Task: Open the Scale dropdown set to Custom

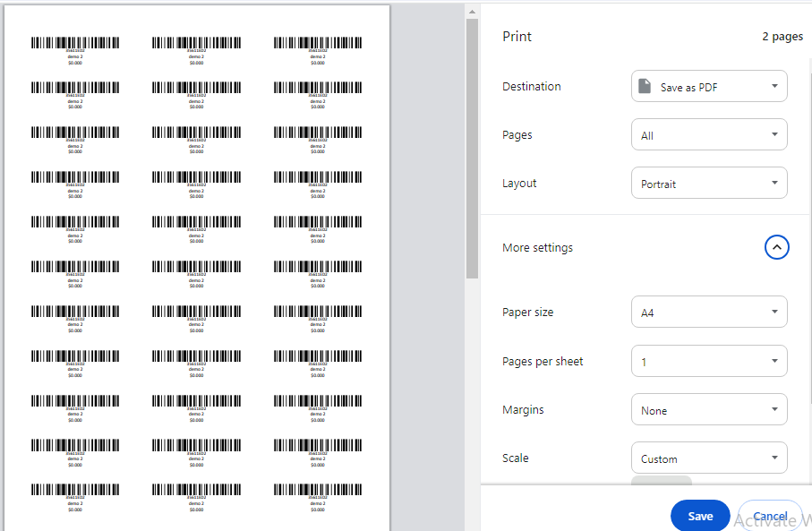Action: pyautogui.click(x=709, y=458)
